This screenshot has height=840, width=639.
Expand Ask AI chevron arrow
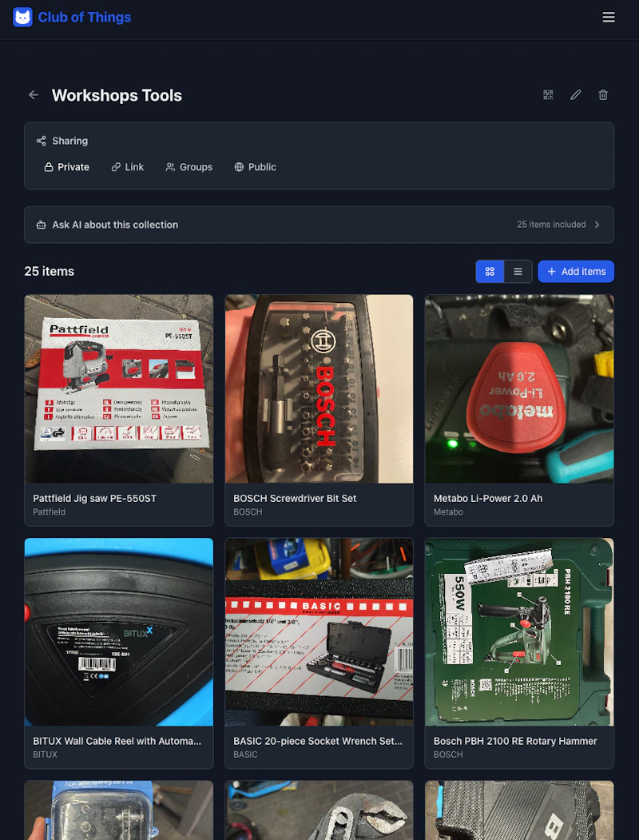597,225
